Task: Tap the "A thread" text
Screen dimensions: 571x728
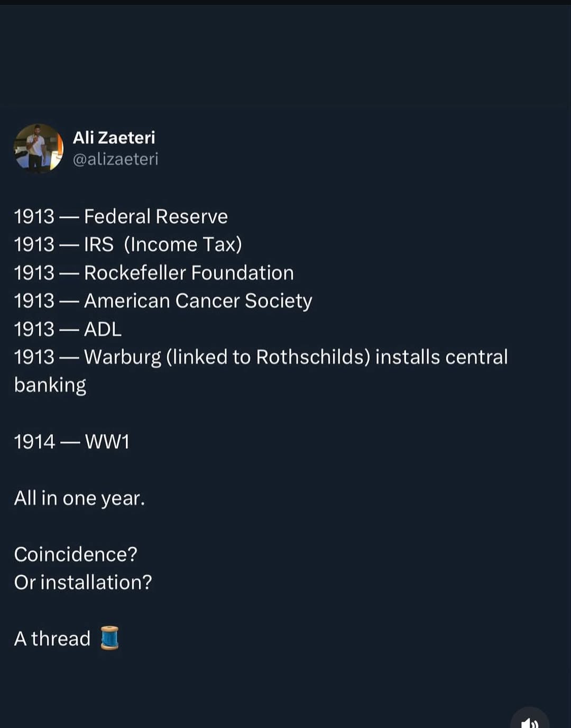Action: [52, 639]
